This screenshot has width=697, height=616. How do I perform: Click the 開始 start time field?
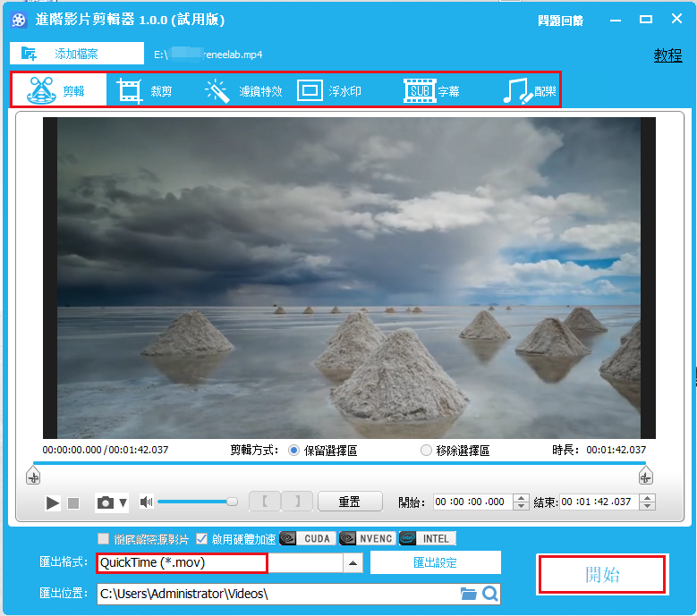(x=472, y=502)
